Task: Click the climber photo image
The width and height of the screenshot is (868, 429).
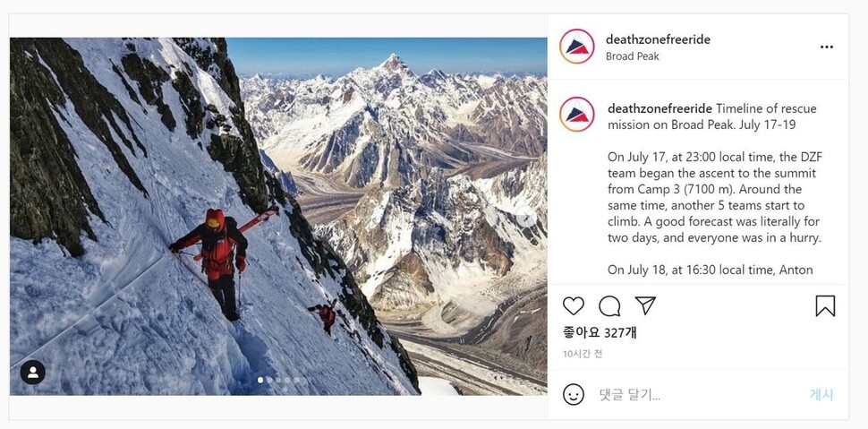Action: coord(278,216)
